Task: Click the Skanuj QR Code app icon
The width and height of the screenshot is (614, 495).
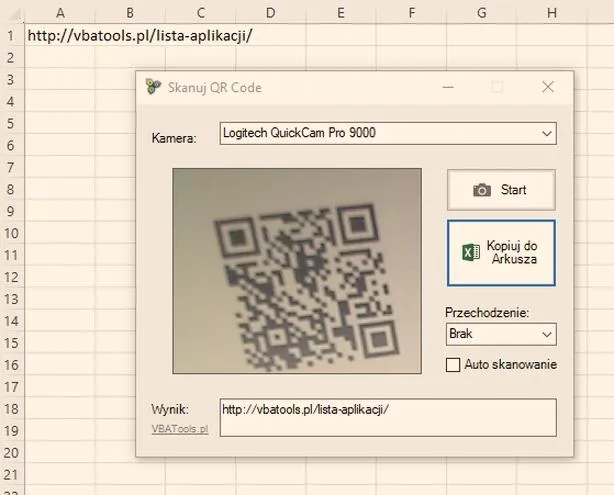Action: (x=153, y=87)
